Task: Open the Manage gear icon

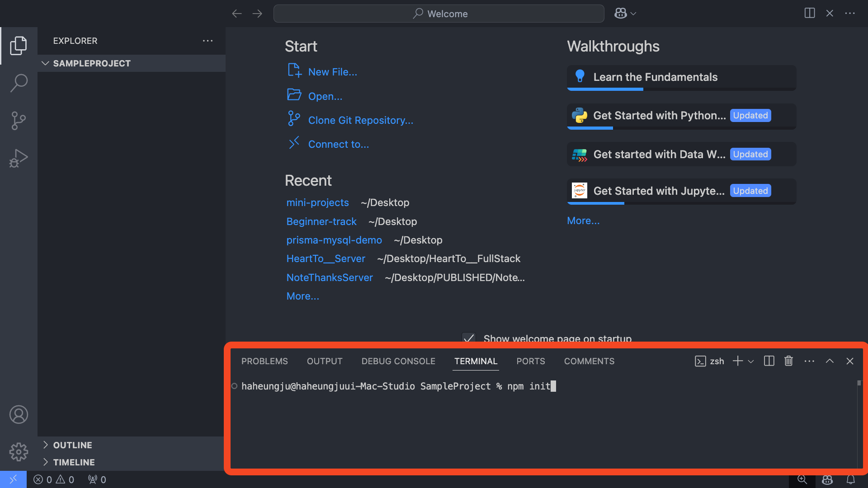Action: click(19, 452)
